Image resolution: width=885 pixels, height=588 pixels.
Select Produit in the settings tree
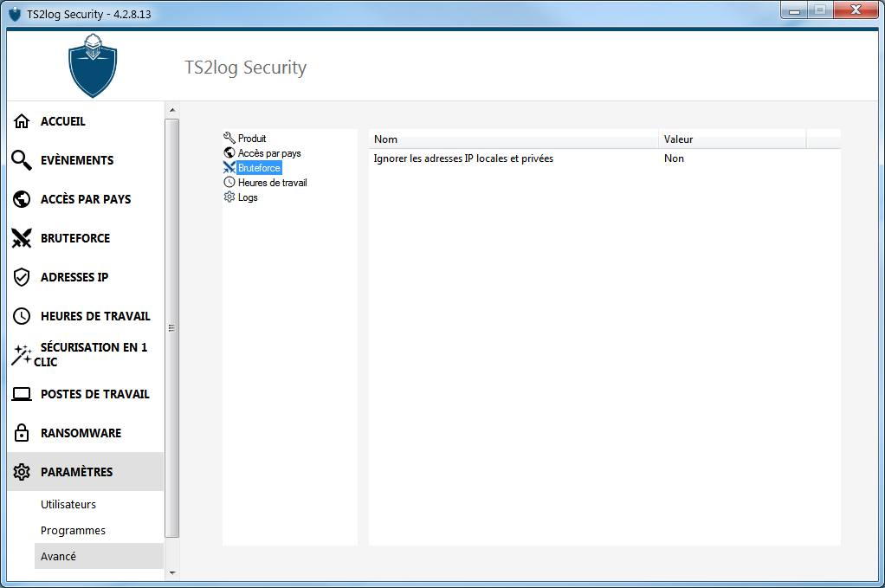(252, 139)
